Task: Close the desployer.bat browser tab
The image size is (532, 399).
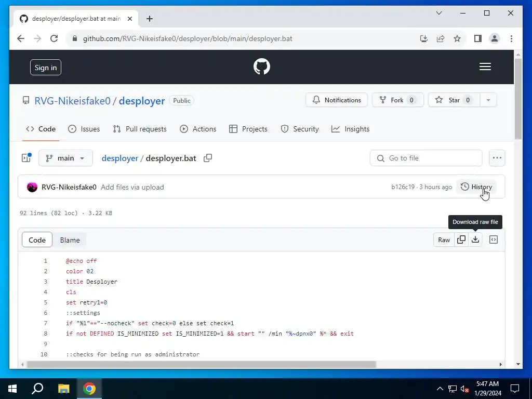Action: point(129,19)
